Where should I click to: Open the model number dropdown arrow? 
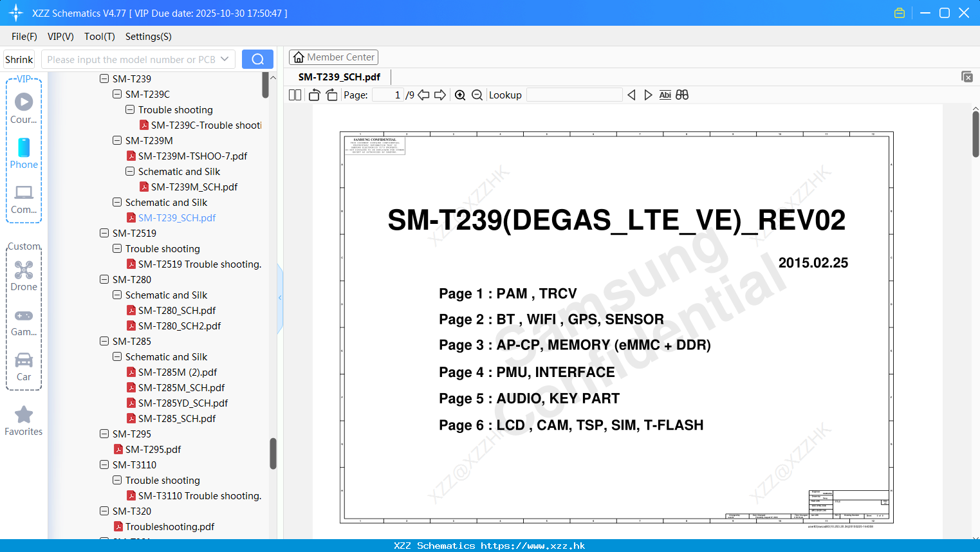pos(225,59)
